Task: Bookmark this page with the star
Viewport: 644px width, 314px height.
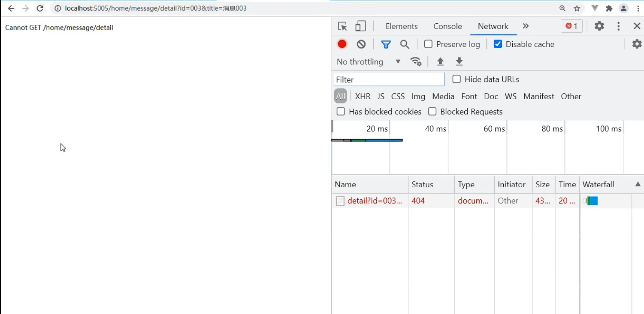Action: 577,8
